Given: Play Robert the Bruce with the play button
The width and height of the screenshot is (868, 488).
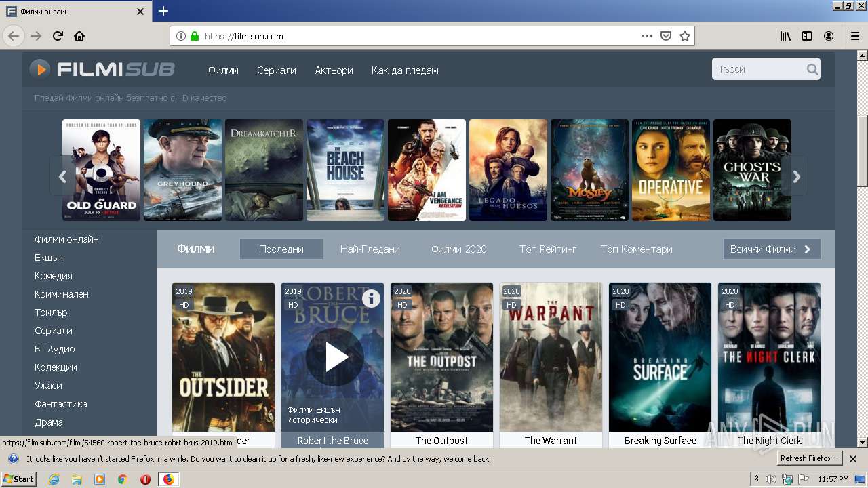Looking at the screenshot, I should click(x=335, y=357).
